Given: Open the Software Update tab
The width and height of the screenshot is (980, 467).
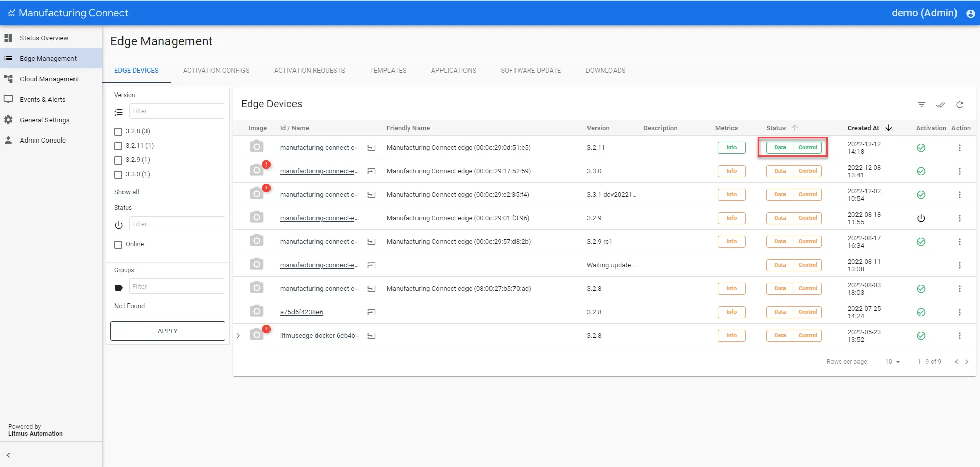Looking at the screenshot, I should click(531, 71).
